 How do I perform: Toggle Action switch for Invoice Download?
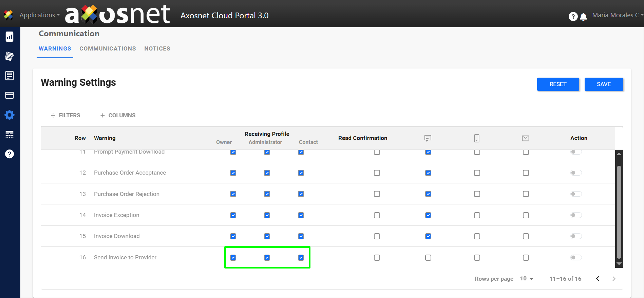pos(576,236)
